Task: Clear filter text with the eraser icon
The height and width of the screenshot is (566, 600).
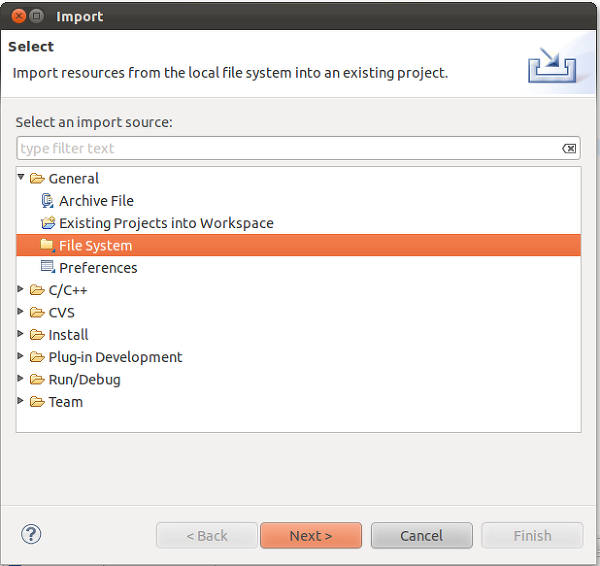Action: coord(569,148)
